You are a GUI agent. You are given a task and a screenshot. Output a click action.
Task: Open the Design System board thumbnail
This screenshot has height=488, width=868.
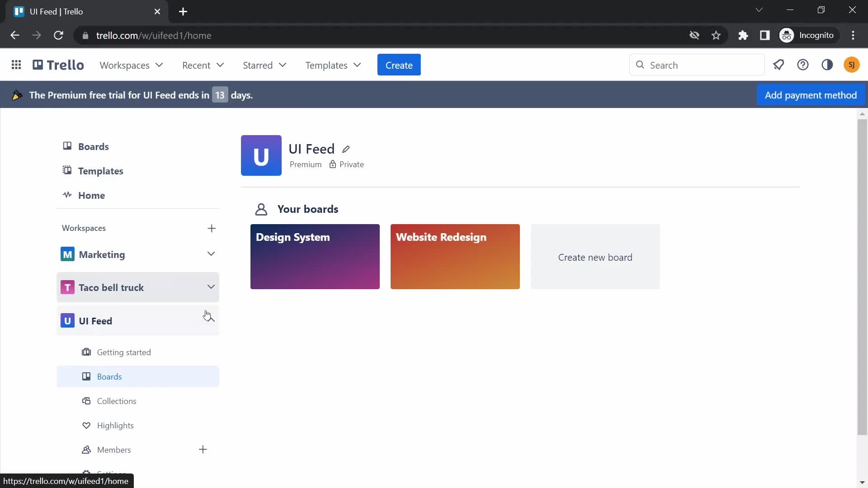click(316, 256)
